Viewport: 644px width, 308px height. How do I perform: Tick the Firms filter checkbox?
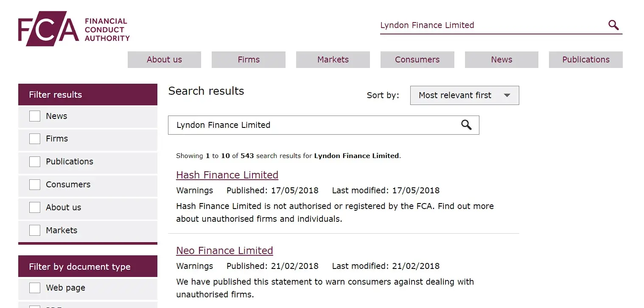pyautogui.click(x=35, y=139)
